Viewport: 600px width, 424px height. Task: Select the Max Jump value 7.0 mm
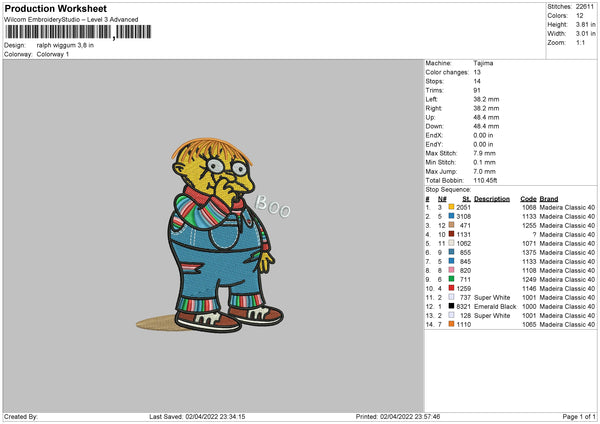pos(484,171)
